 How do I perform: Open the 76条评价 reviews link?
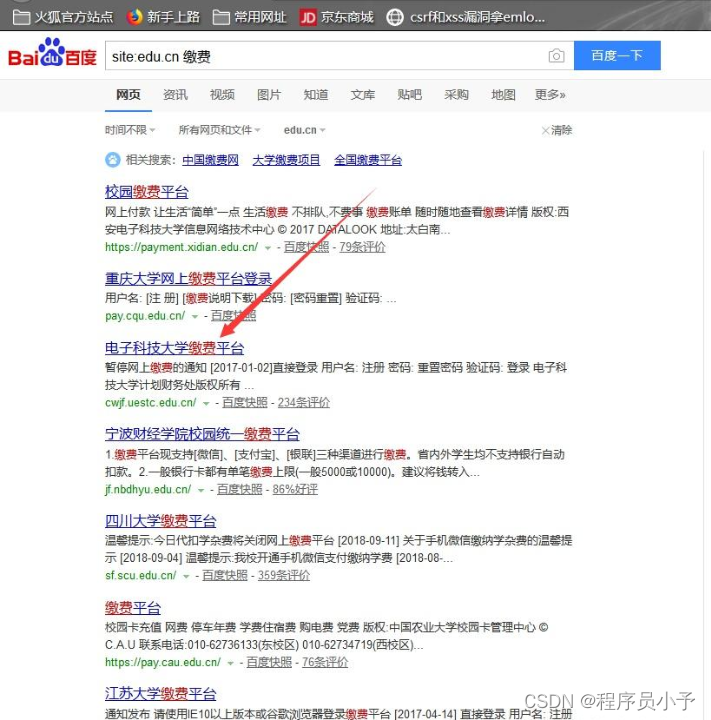(325, 662)
